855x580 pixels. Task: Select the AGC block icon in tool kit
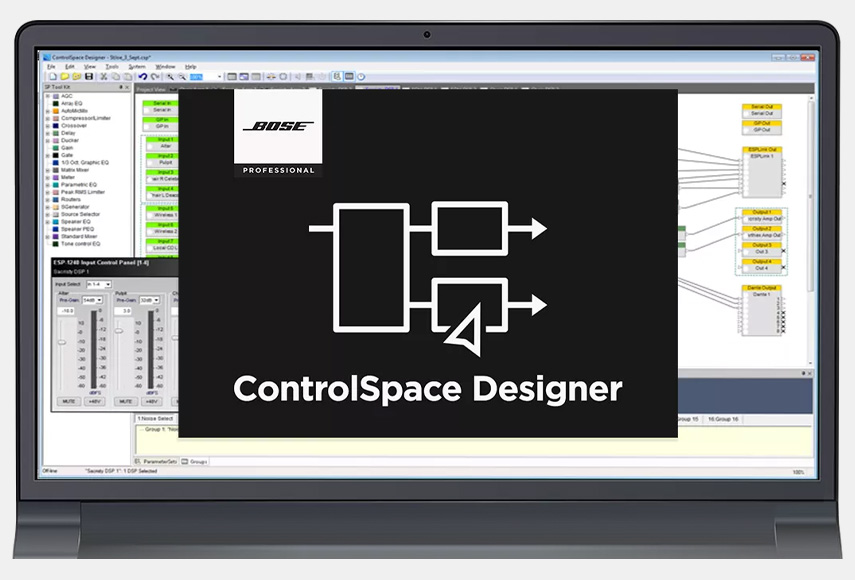(x=56, y=96)
